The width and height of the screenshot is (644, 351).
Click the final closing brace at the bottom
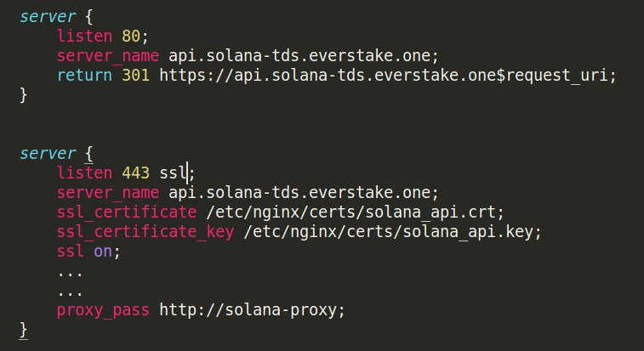pos(24,329)
